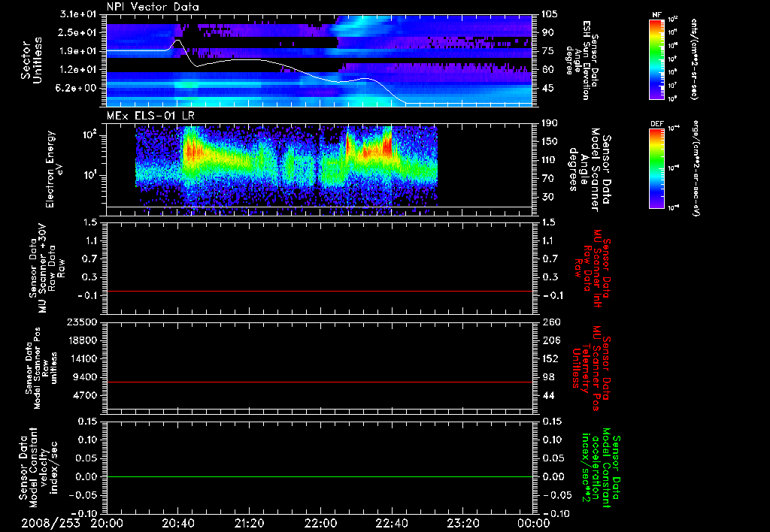The width and height of the screenshot is (770, 532).
Task: Click the 2008/253 date label
Action: (x=50, y=523)
